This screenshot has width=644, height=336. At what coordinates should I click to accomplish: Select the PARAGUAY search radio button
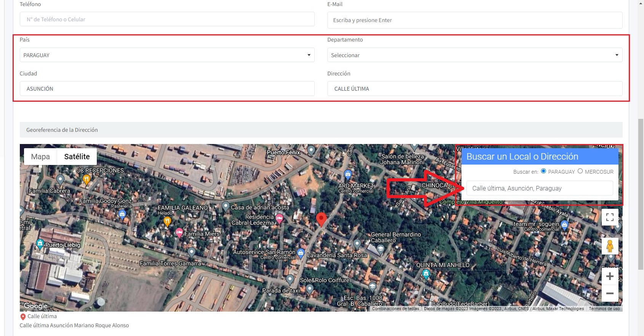click(543, 171)
